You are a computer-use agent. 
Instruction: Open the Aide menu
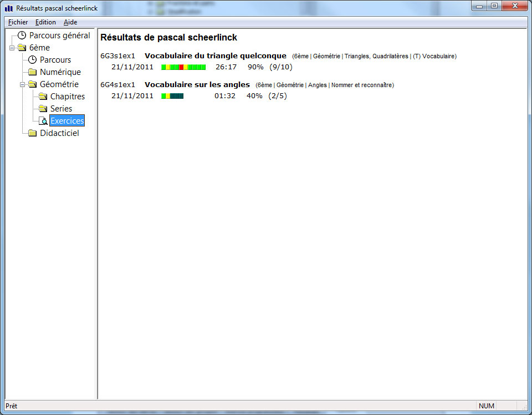click(x=70, y=22)
